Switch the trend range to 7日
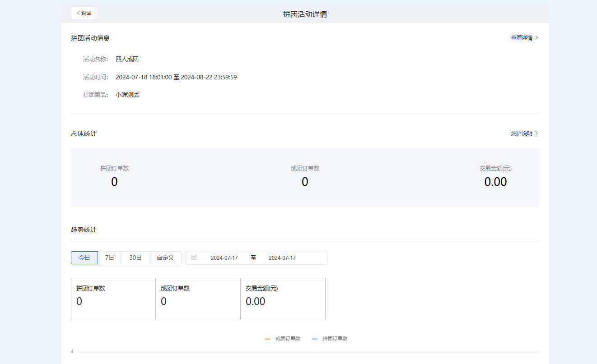Screen dimensions: 597x364 tap(110, 258)
